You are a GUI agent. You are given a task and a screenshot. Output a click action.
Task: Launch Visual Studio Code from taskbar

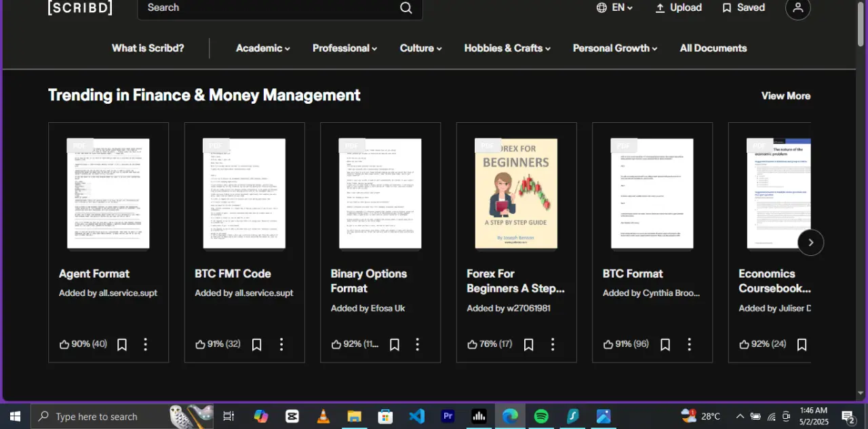tap(416, 416)
